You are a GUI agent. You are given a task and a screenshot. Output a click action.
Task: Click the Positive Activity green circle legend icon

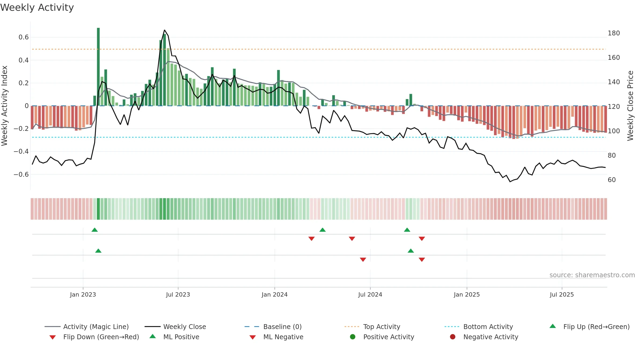(x=353, y=337)
